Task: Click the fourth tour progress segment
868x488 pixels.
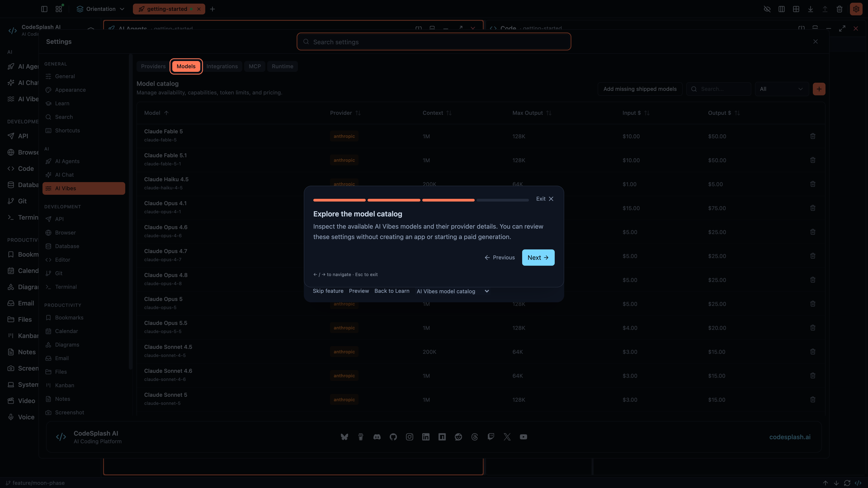Action: 502,200
